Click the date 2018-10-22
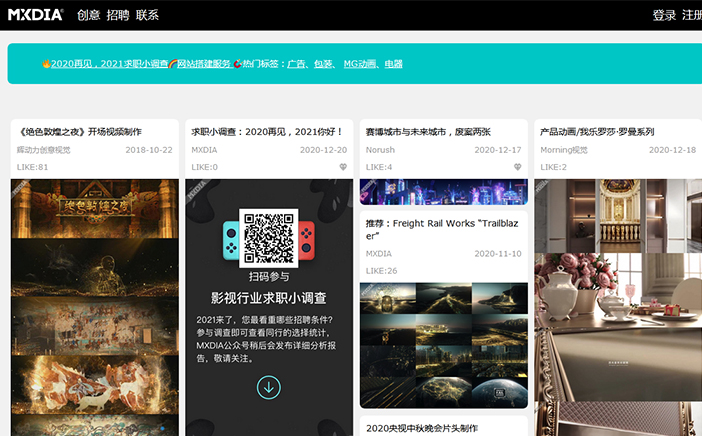This screenshot has width=702, height=436. pos(149,150)
